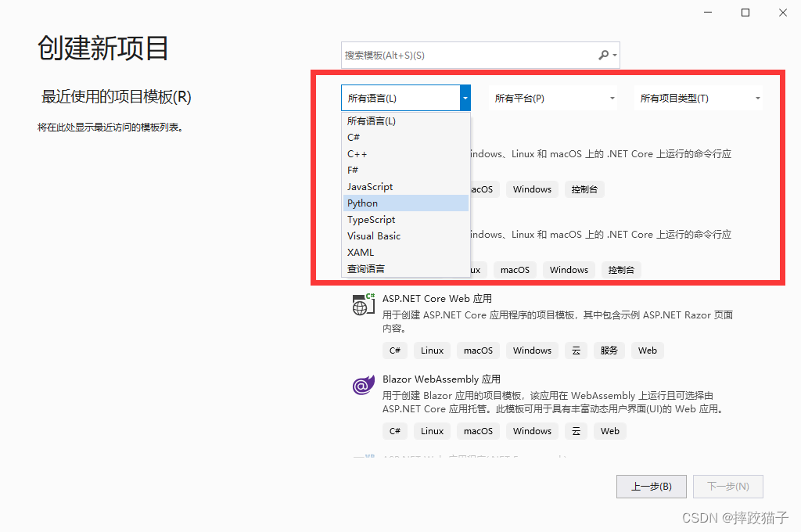Screen dimensions: 801x532
Task: Click the Blazor WebAssembly app icon
Action: (363, 385)
